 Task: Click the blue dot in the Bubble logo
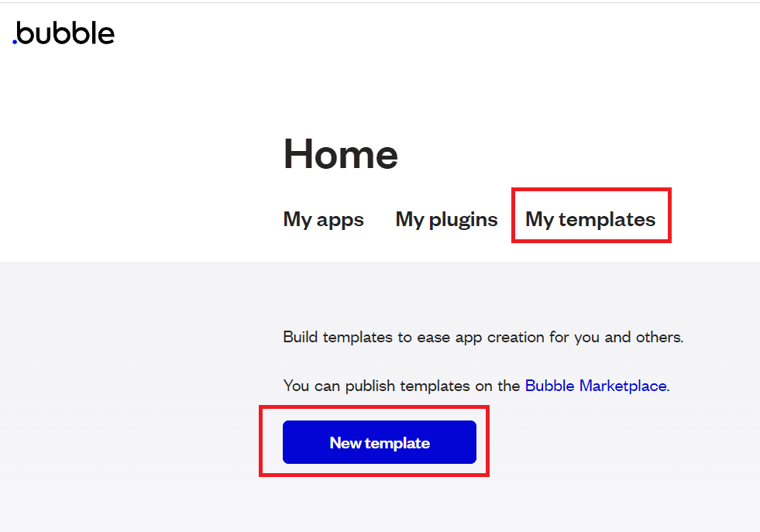click(15, 42)
